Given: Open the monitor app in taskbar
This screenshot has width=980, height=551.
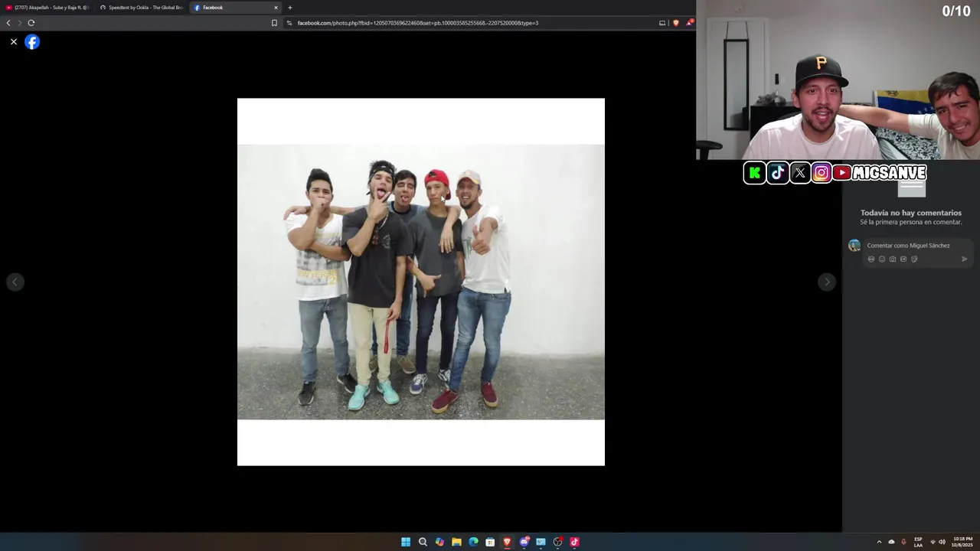Looking at the screenshot, I should (541, 542).
